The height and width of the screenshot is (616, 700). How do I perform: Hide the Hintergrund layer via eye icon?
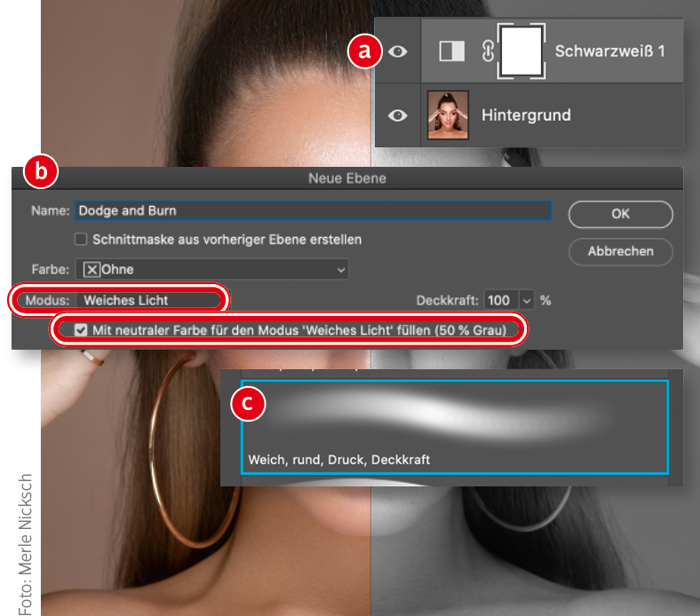[397, 115]
